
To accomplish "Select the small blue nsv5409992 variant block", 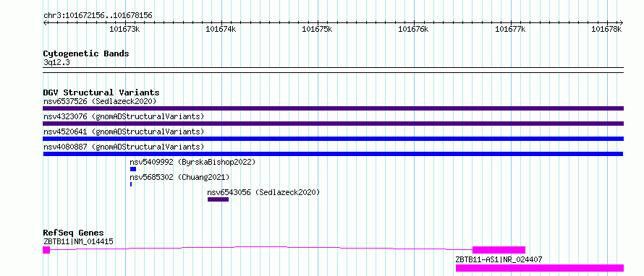I will click(133, 169).
